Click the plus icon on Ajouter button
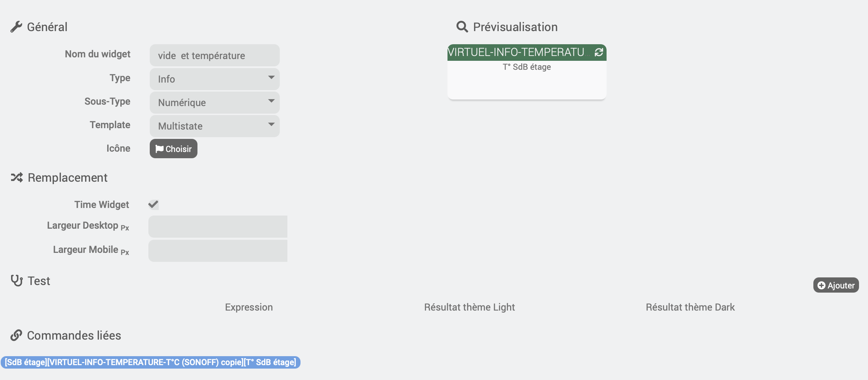The image size is (868, 380). pyautogui.click(x=822, y=285)
